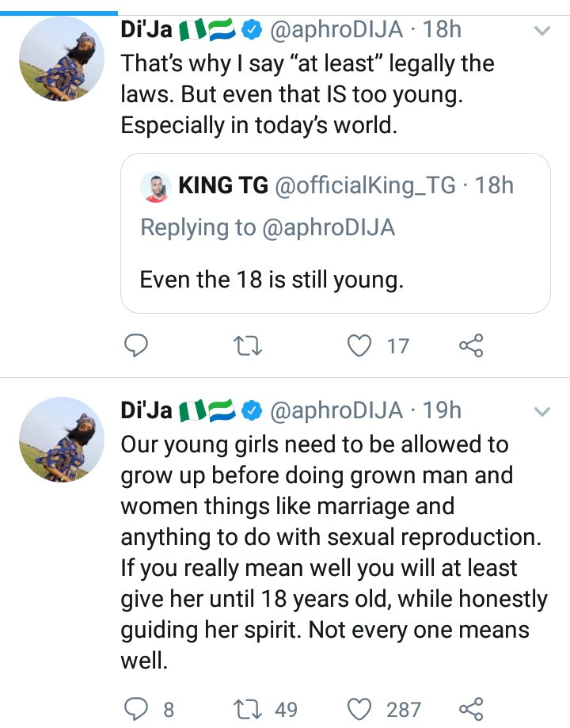Retweet the top "at least" tweet
The image size is (570, 728).
(x=249, y=345)
